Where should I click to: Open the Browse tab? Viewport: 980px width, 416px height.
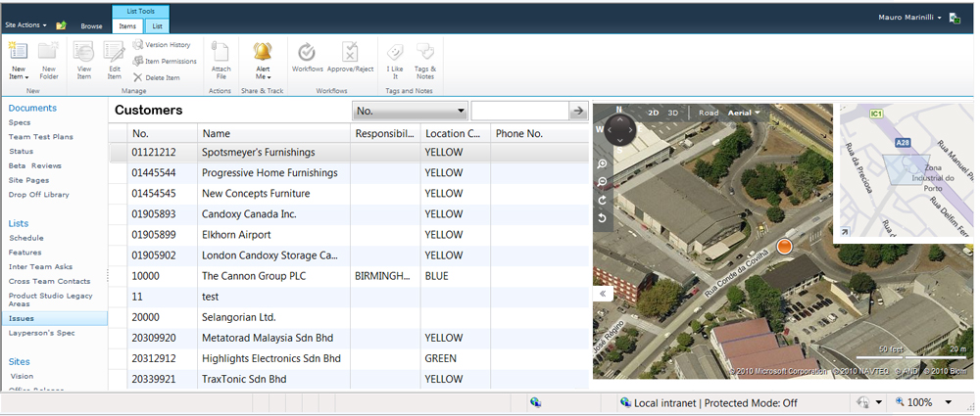[x=91, y=26]
